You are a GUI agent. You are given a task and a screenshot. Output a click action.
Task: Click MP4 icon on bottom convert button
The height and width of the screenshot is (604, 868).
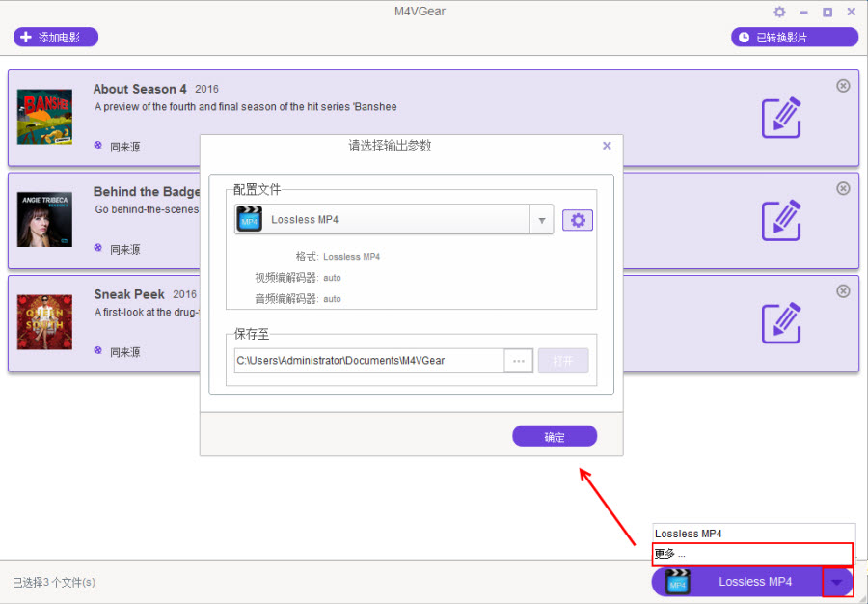click(678, 582)
